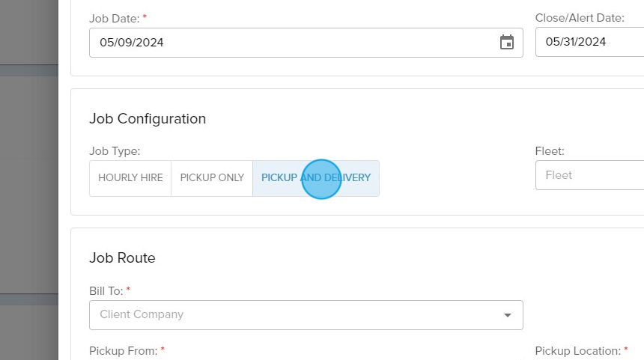Click the "Pickup Location:" label

577,350
